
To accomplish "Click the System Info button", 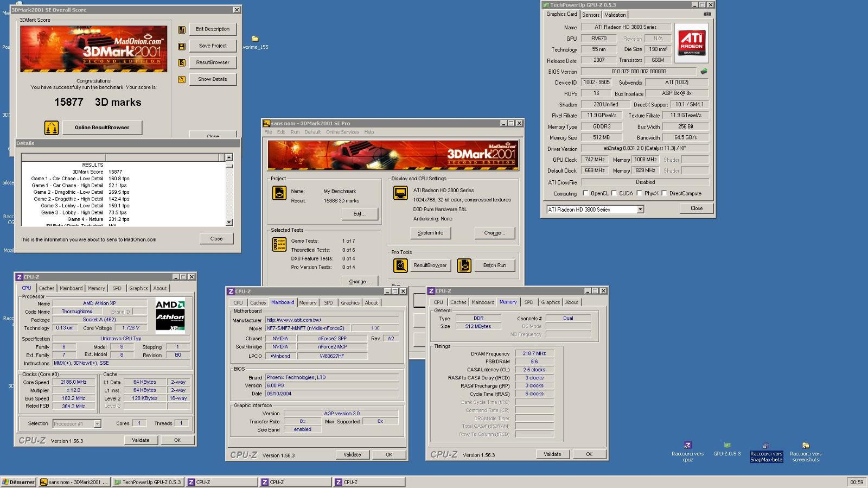I will [x=430, y=233].
